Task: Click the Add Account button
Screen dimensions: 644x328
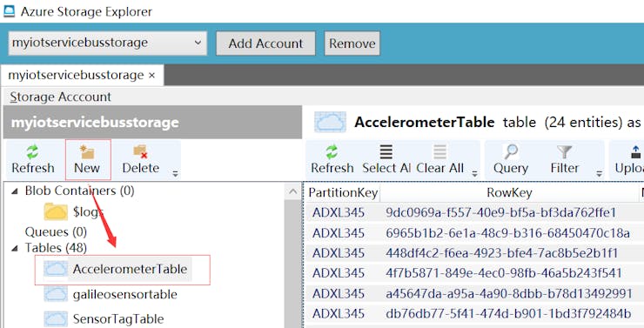Action: pyautogui.click(x=265, y=44)
